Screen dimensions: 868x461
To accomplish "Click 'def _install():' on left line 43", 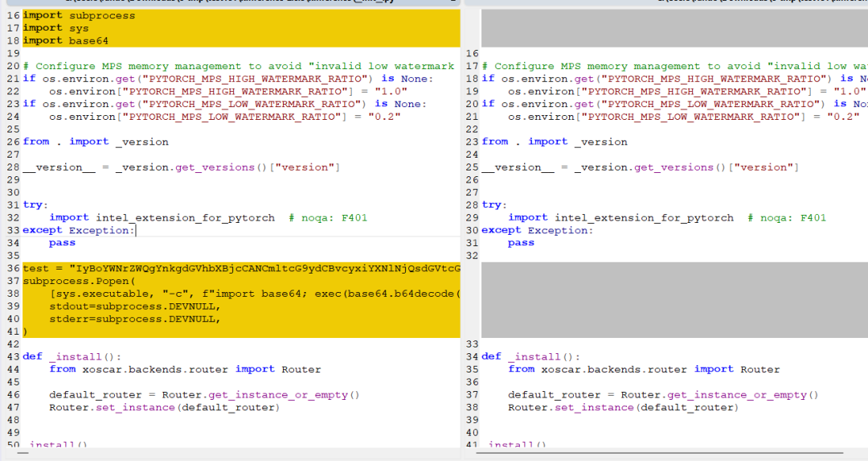I will [x=72, y=357].
